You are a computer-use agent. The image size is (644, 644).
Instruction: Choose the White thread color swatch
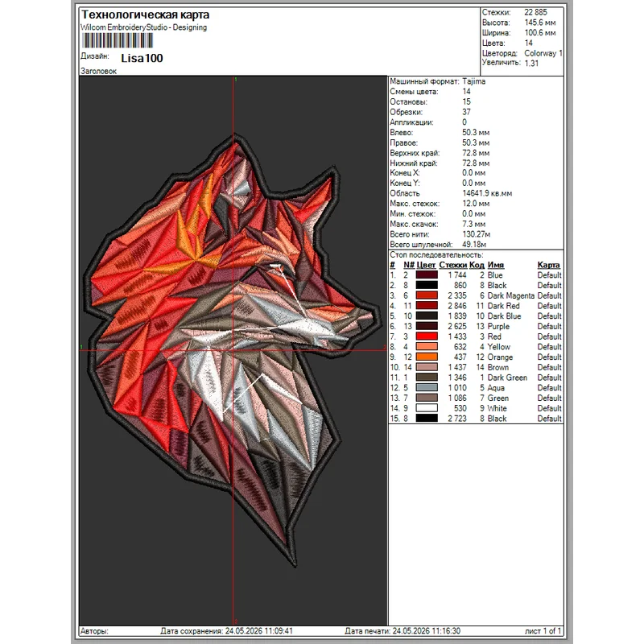427,408
